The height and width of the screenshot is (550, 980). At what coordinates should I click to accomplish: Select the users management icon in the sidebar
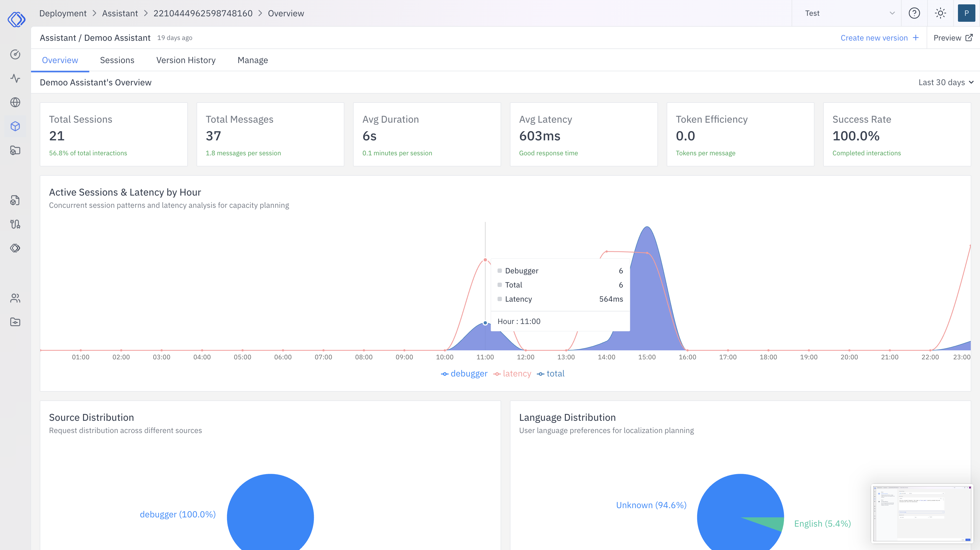(15, 298)
